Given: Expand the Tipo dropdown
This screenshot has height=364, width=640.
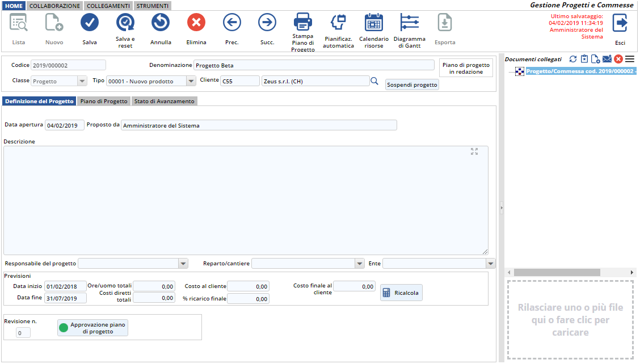Looking at the screenshot, I should click(x=191, y=81).
